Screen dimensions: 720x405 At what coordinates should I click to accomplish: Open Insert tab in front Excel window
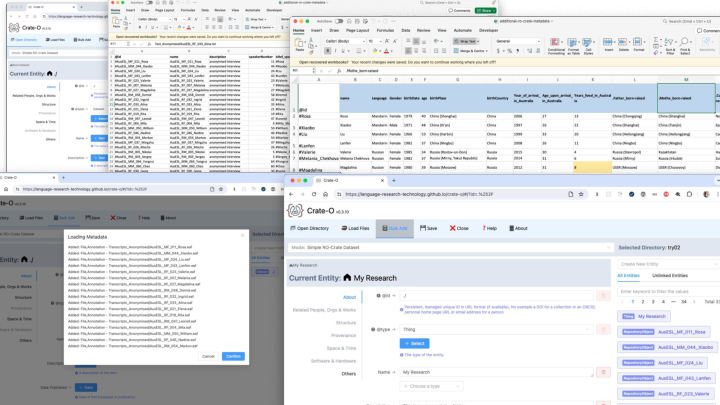tap(316, 30)
